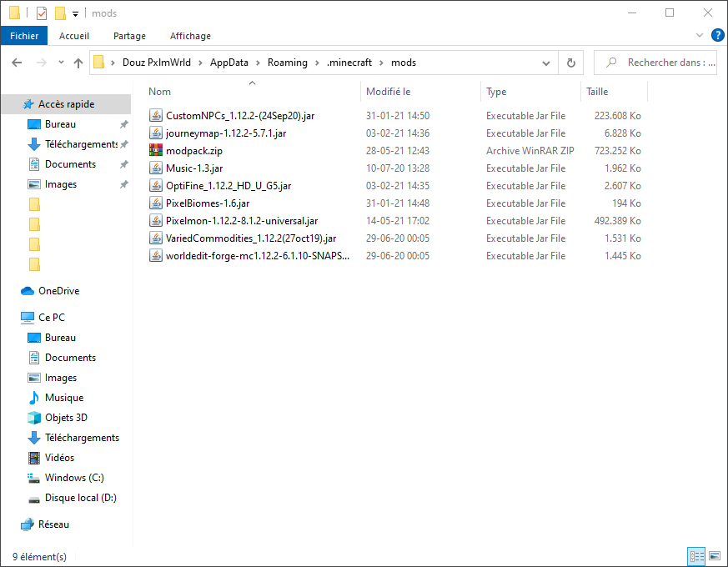The width and height of the screenshot is (728, 567).
Task: Refresh the mods folder view
Action: point(570,63)
